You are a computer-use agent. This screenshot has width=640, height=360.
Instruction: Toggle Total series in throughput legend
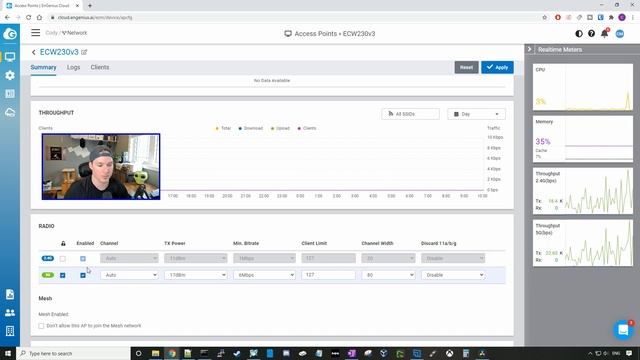click(223, 128)
